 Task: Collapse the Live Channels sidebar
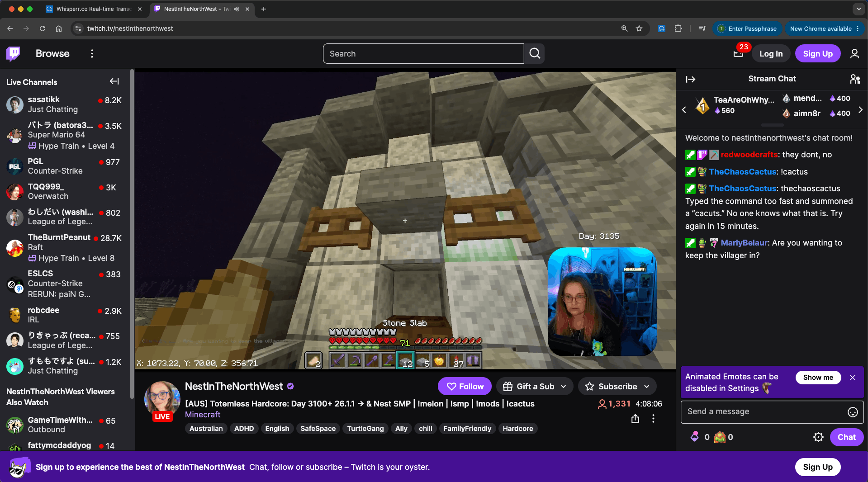point(114,81)
